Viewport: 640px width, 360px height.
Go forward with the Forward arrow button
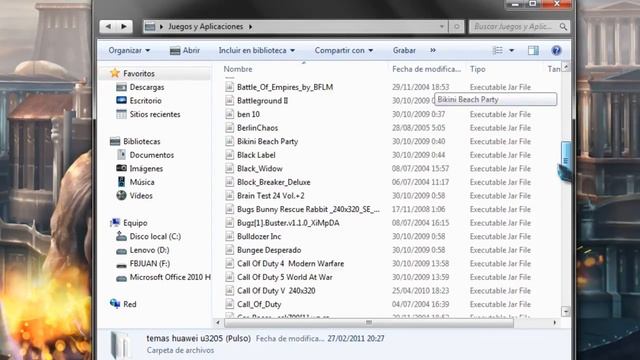point(124,27)
